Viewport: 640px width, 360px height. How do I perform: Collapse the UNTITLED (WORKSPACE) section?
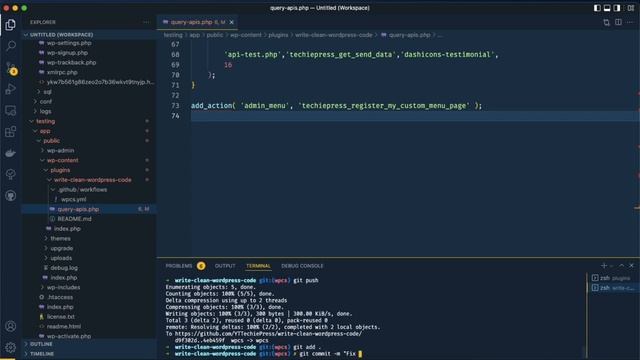[89, 35]
